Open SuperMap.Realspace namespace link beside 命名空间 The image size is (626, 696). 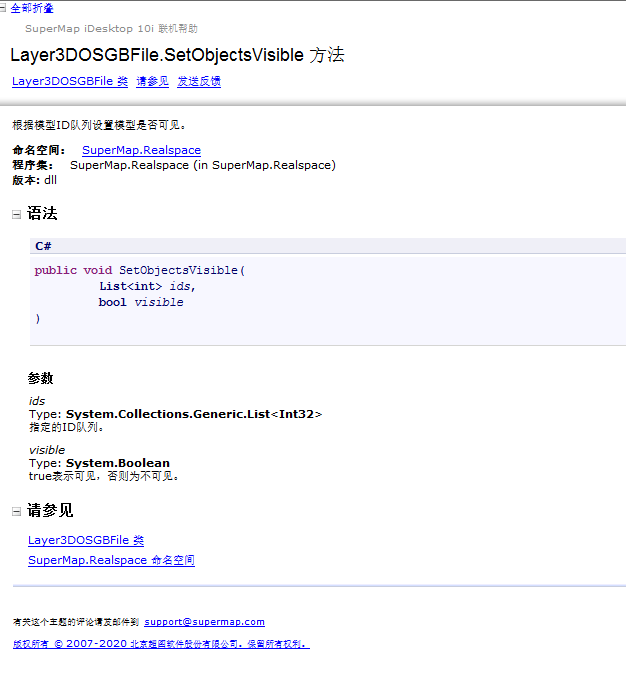[142, 150]
